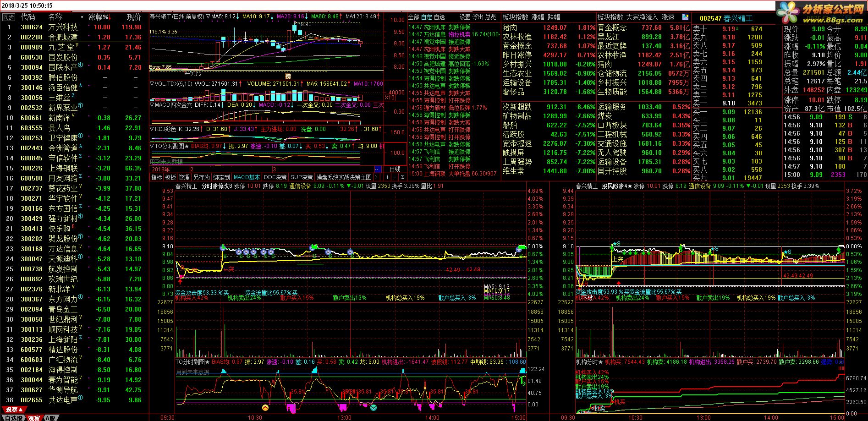Screen dimensions: 868x421
Task: Click the X10 scale label on the volume panel
Action: click(390, 97)
